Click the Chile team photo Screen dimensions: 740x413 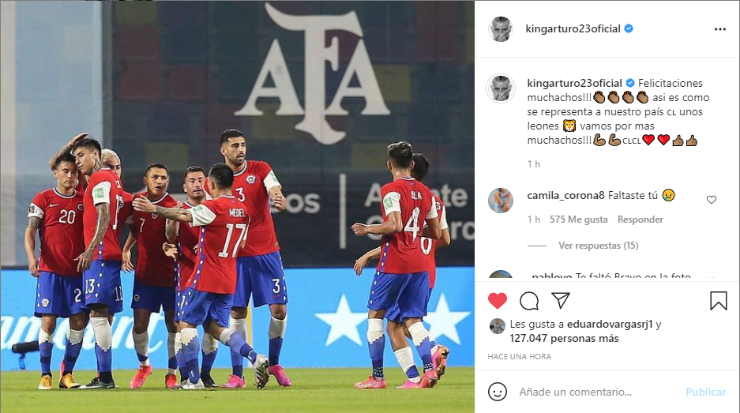point(237,207)
